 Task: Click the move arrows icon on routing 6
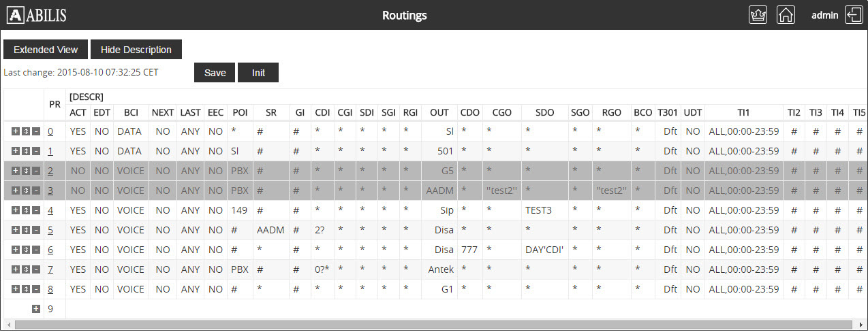(26, 250)
